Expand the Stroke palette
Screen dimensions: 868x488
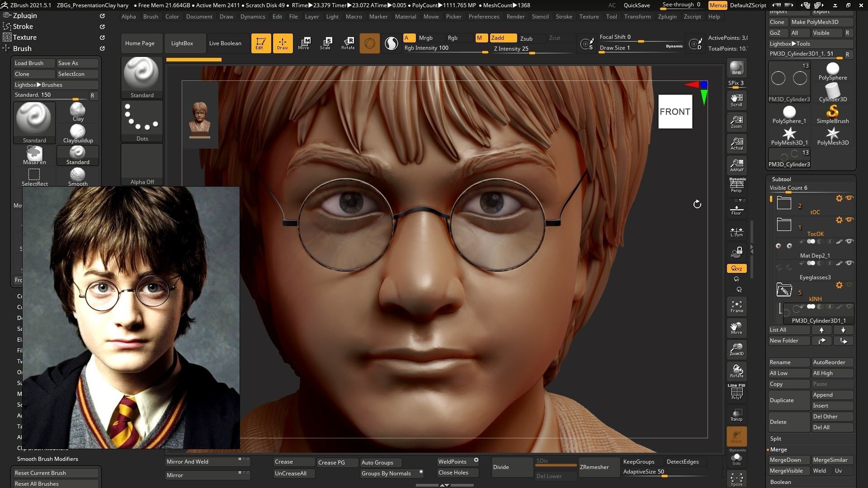click(x=23, y=27)
